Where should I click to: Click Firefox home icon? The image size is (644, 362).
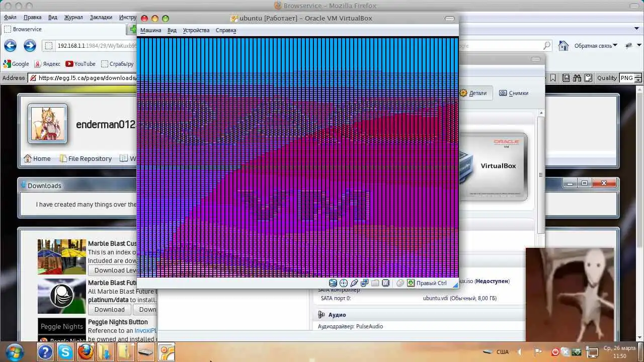563,46
